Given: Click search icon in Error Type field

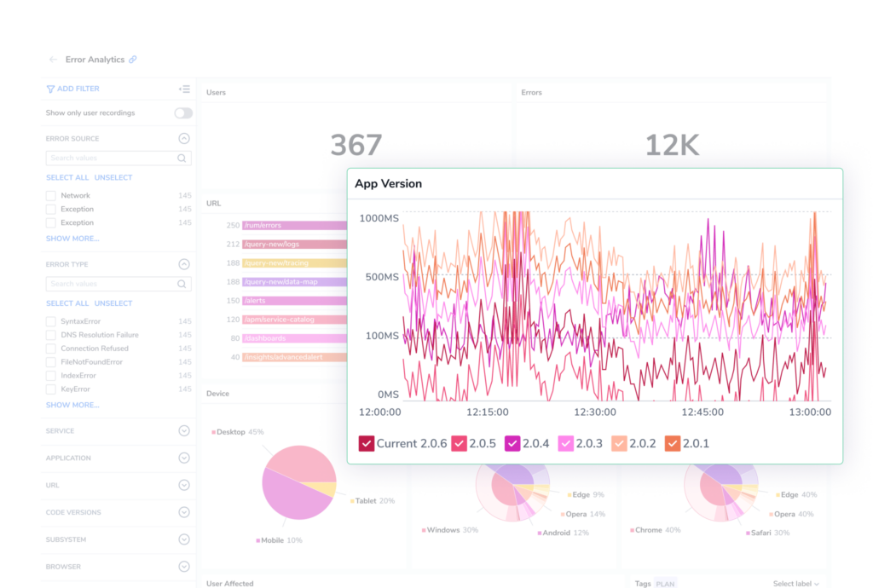Looking at the screenshot, I should tap(182, 284).
